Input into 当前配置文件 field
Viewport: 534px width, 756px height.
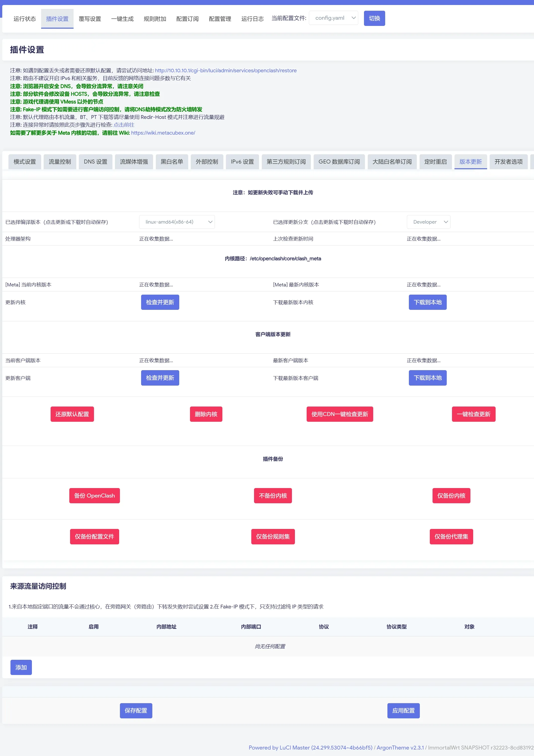334,18
